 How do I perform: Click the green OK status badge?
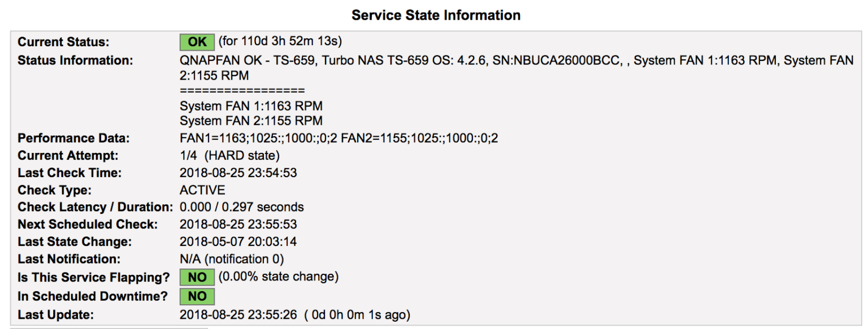(197, 42)
